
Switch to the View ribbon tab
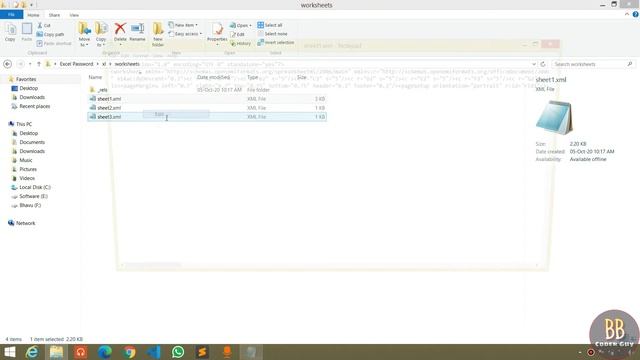pos(74,15)
